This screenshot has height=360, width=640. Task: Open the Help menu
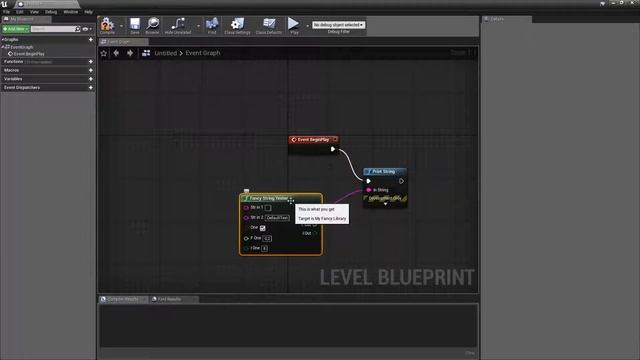(x=88, y=12)
